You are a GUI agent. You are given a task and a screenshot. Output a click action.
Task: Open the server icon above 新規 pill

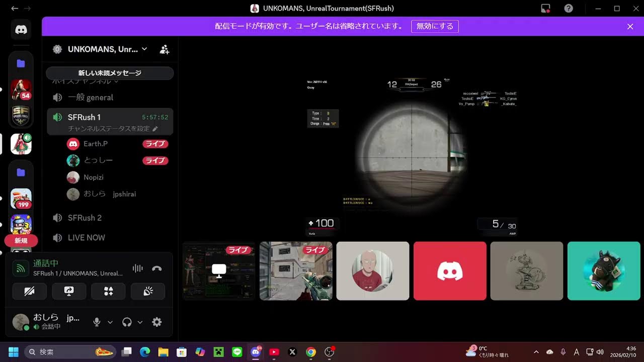[x=21, y=224]
